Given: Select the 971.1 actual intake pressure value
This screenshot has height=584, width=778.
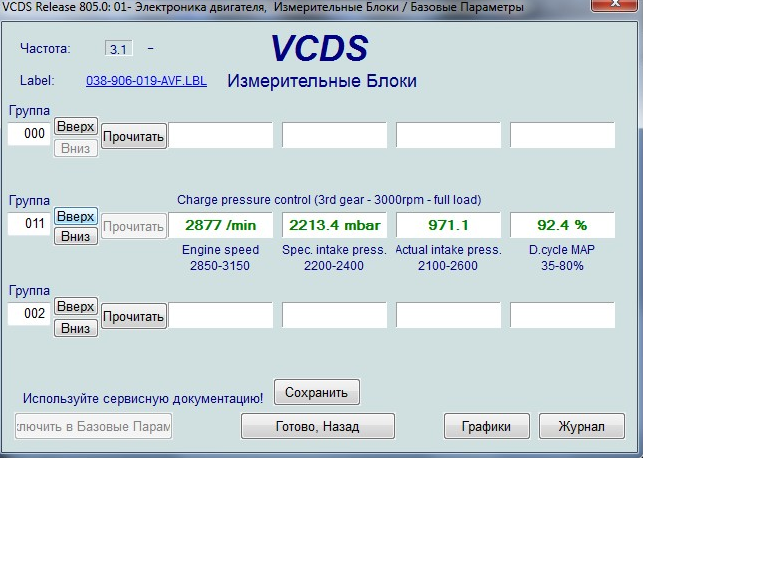Looking at the screenshot, I should [449, 225].
